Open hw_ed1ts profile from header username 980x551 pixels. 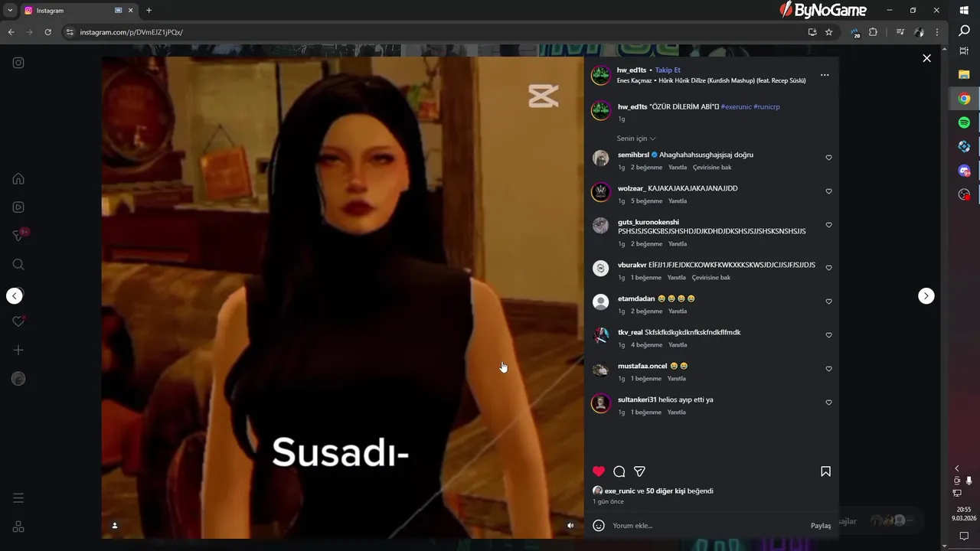[x=632, y=70]
